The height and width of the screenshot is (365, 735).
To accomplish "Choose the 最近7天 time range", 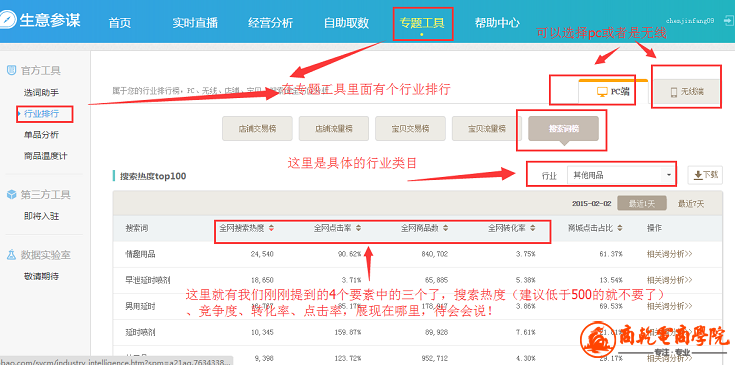I will (690, 204).
